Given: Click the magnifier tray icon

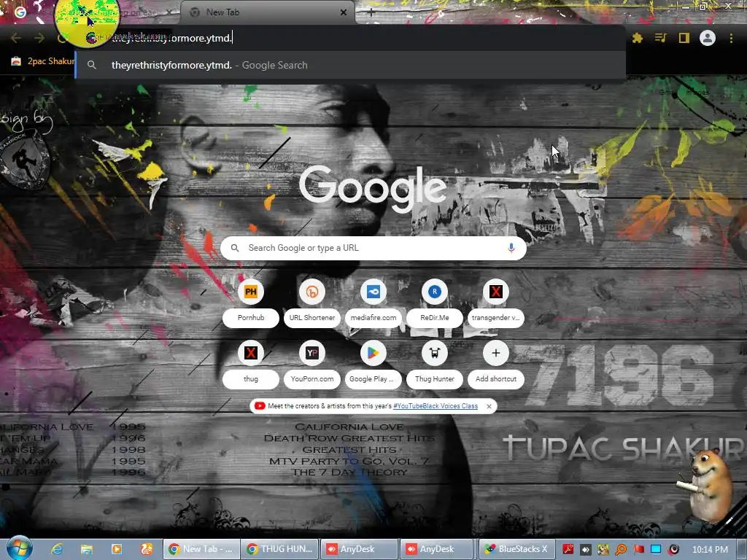Looking at the screenshot, I should [621, 550].
